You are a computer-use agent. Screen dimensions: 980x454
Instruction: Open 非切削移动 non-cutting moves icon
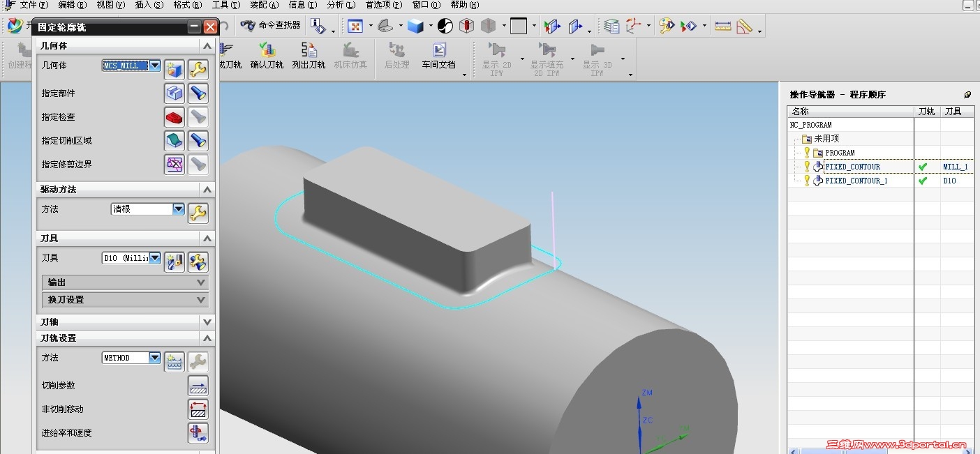[198, 409]
